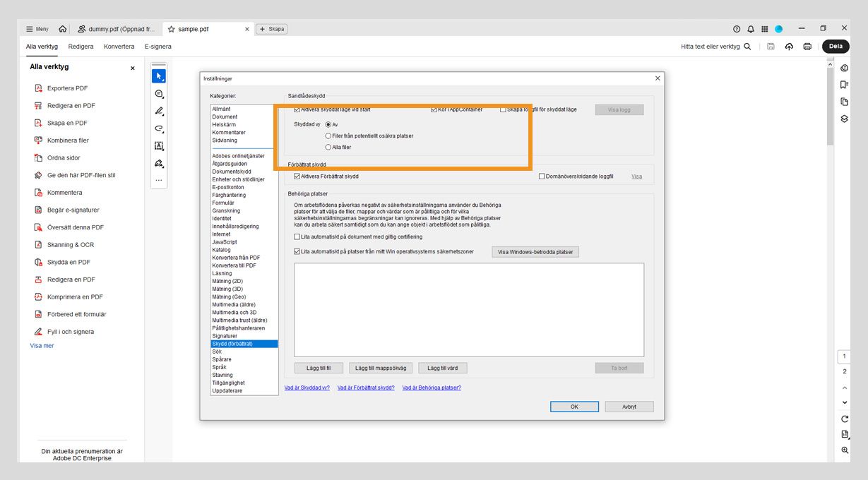Viewport: 868px width, 480px height.
Task: Click the zoom in magnifier at bottom right
Action: (x=845, y=450)
